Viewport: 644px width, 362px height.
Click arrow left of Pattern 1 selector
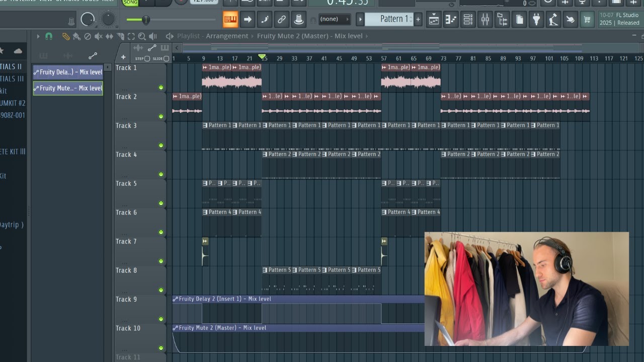click(360, 20)
